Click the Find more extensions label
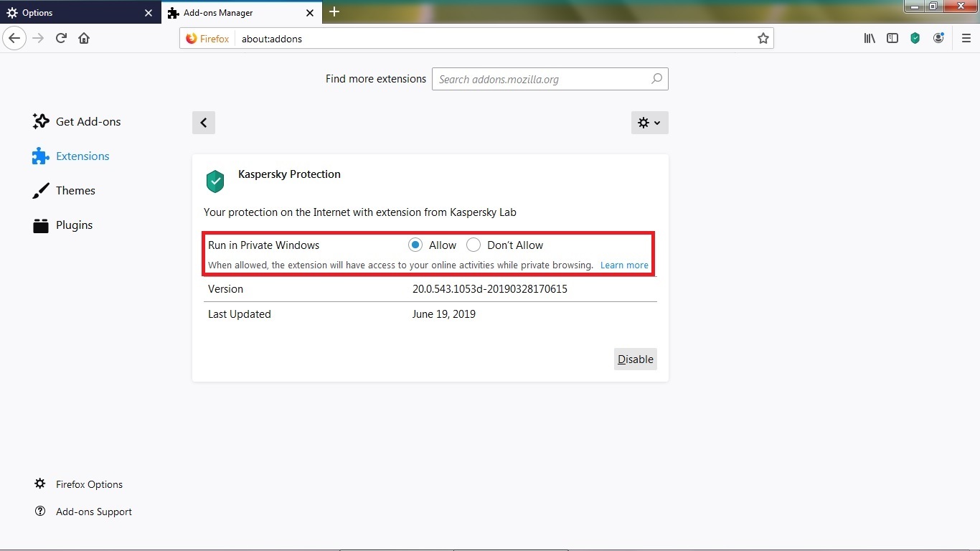 point(376,79)
